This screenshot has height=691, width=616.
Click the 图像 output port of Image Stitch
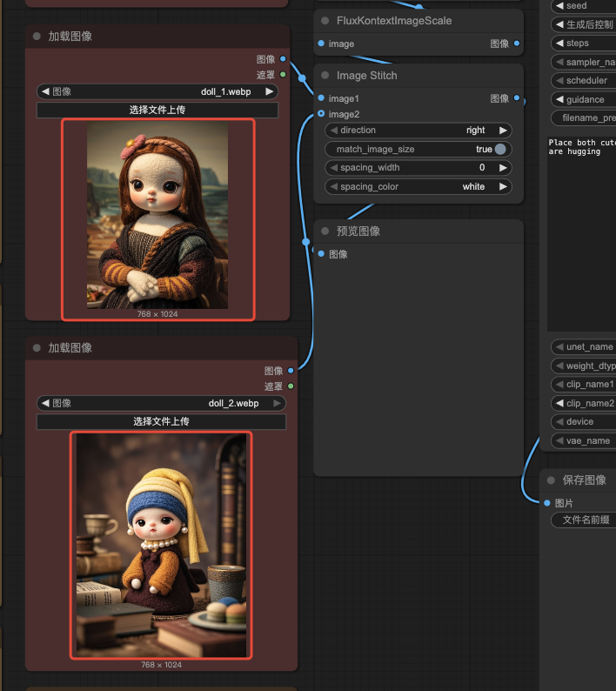click(517, 97)
